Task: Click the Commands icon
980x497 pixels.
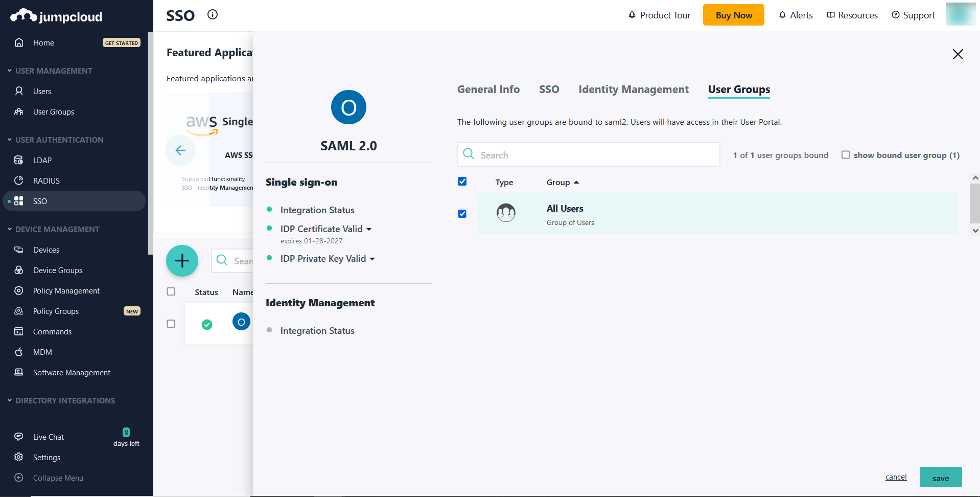Action: (x=18, y=331)
